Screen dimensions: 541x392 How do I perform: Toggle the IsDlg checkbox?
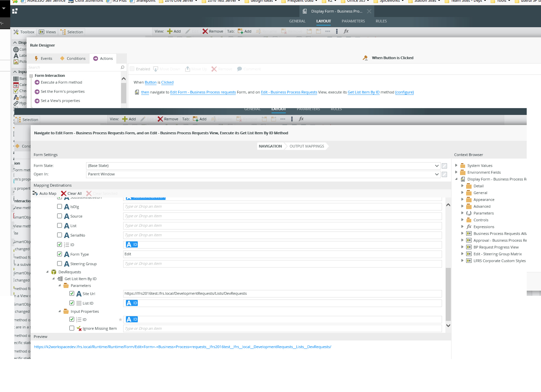point(60,206)
